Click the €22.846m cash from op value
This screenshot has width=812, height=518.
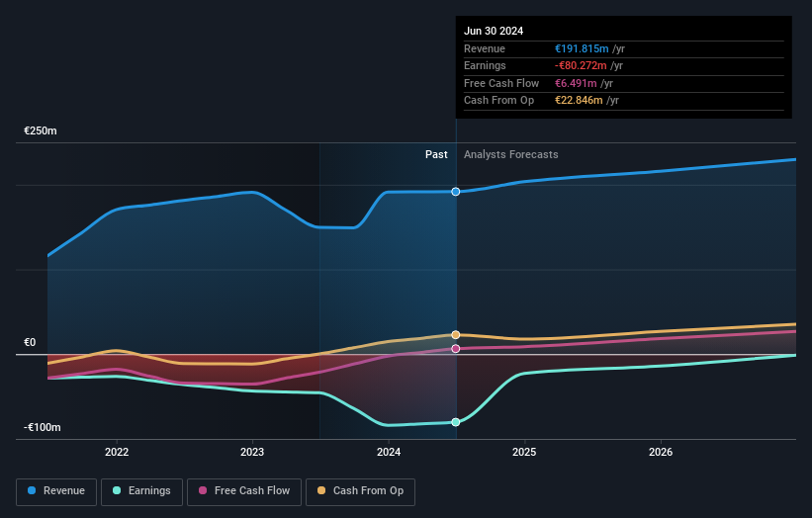[579, 101]
